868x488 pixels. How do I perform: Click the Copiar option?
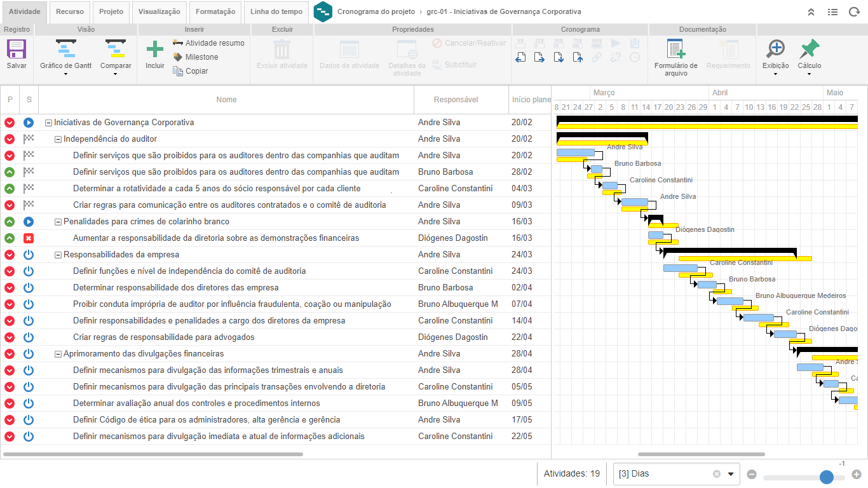pos(191,71)
